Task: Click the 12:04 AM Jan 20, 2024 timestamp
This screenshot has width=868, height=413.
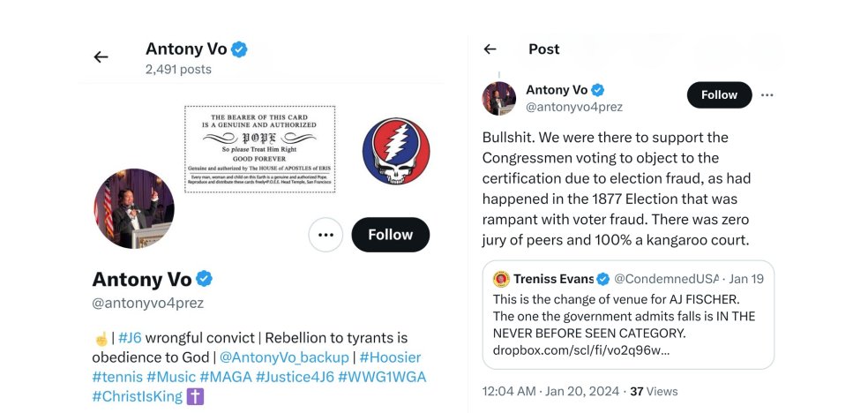Action: 551,391
